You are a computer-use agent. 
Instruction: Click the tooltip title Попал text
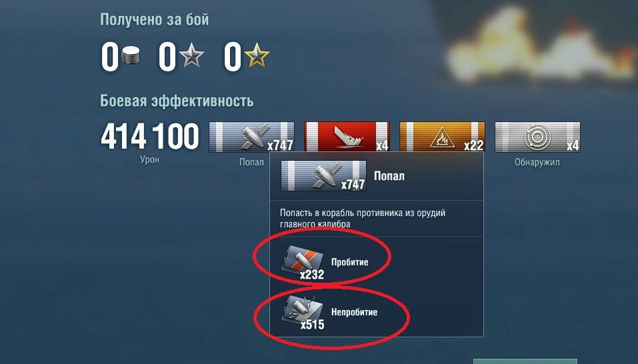point(389,176)
